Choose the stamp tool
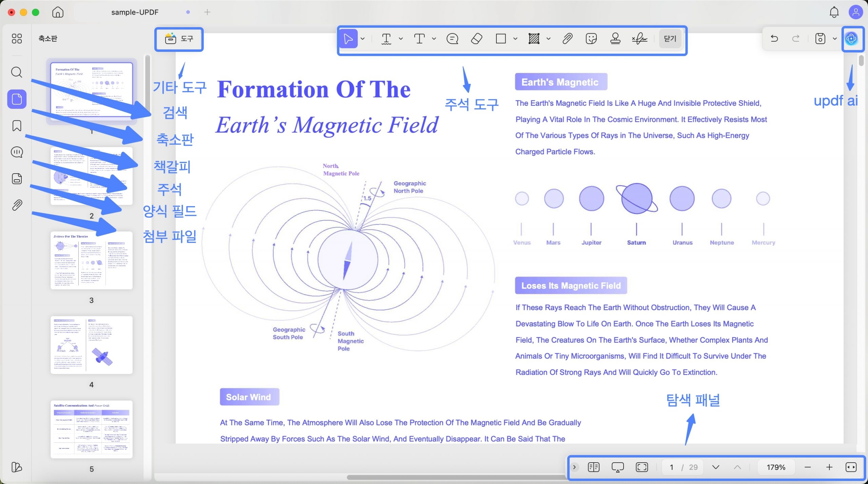868x484 pixels. click(x=615, y=39)
